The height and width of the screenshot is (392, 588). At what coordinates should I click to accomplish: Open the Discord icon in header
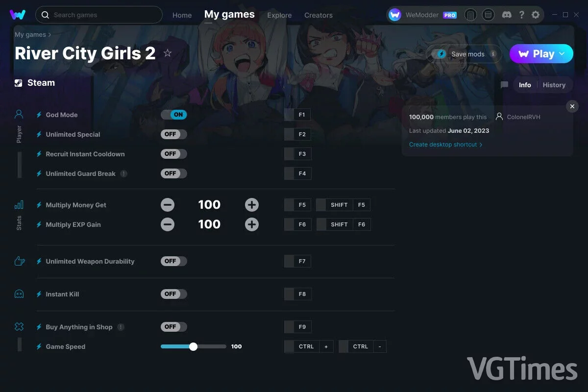tap(507, 15)
